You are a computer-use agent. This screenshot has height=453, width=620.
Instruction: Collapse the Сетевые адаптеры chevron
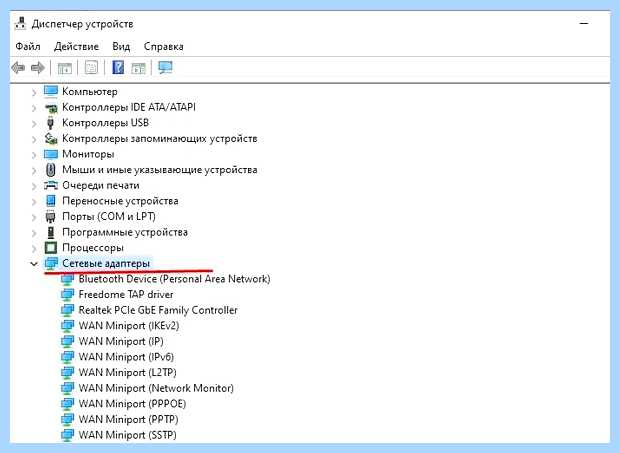34,264
